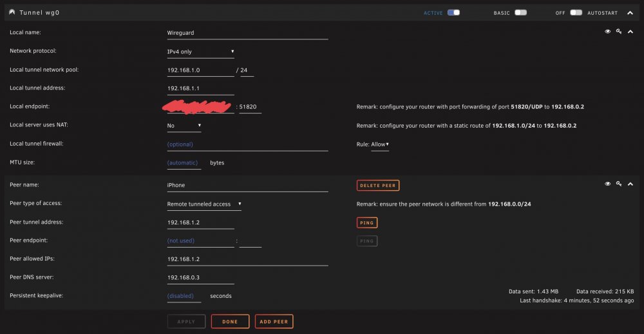Click the MTU size automatic field
The height and width of the screenshot is (334, 644).
pyautogui.click(x=184, y=163)
